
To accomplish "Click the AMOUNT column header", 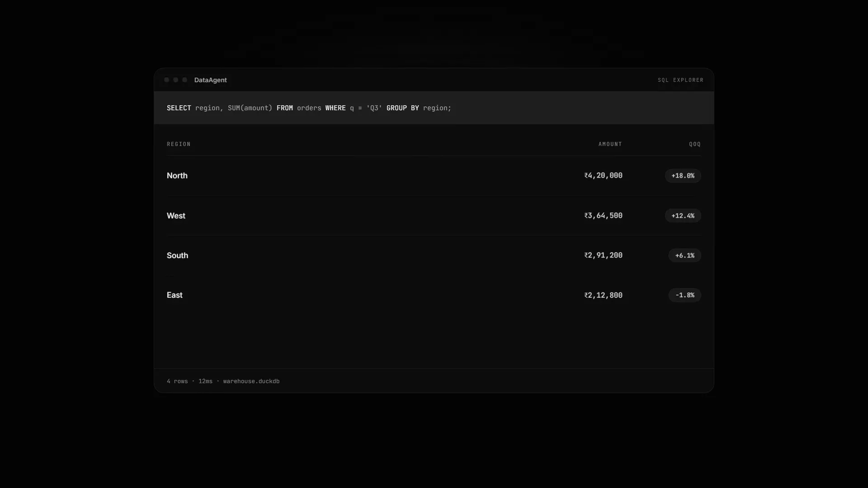I will (x=610, y=144).
